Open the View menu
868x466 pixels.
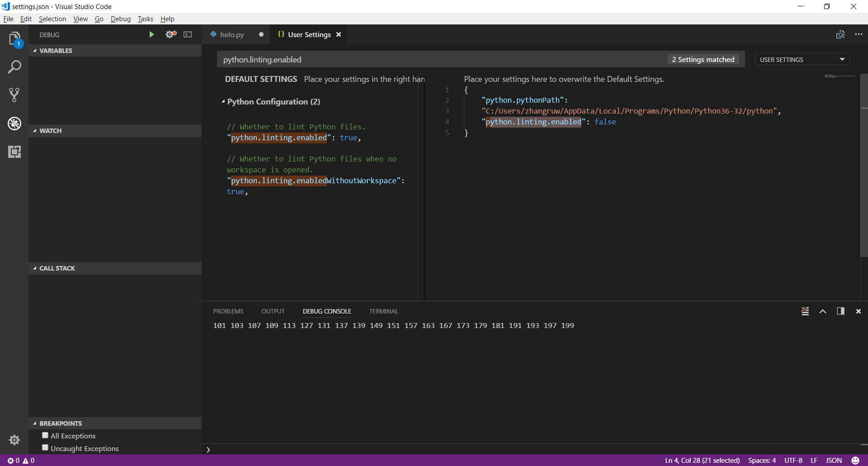[x=80, y=19]
